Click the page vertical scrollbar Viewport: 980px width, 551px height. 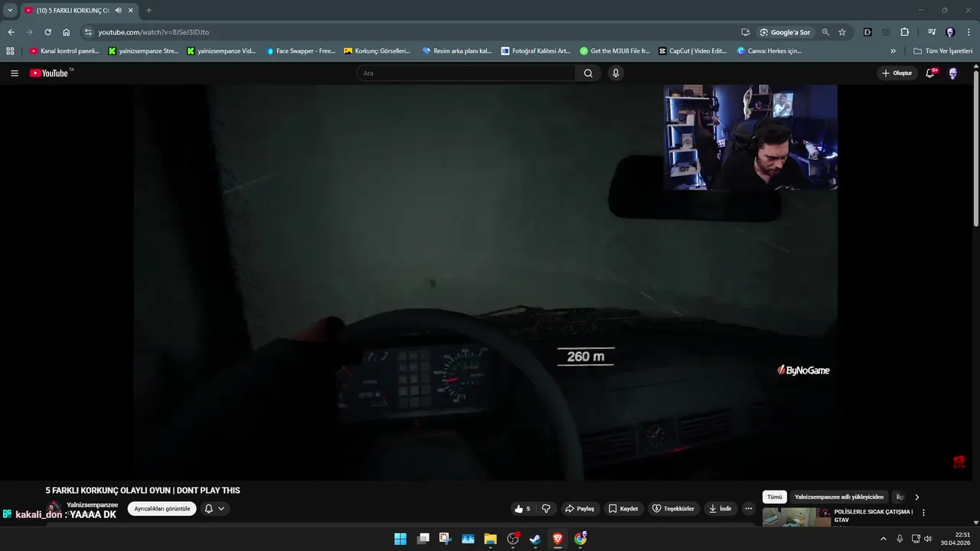point(975,149)
